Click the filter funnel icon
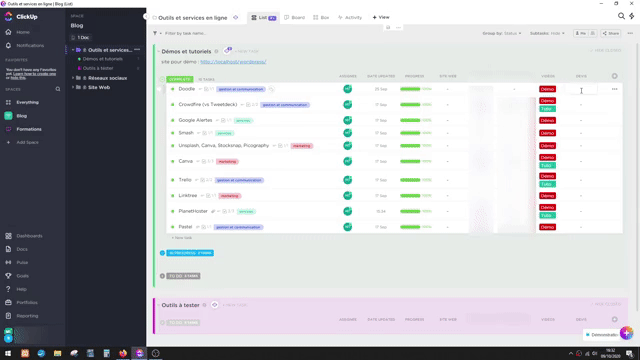The height and width of the screenshot is (360, 640). tap(155, 33)
